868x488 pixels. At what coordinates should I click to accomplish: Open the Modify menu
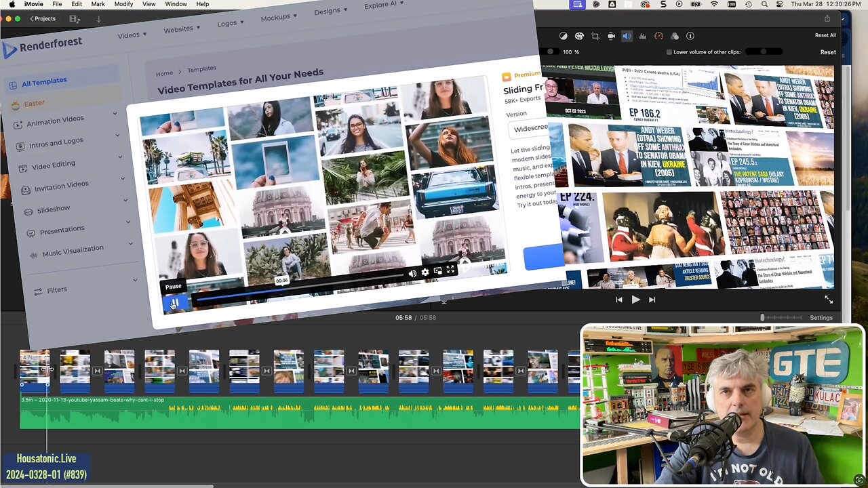coord(123,4)
